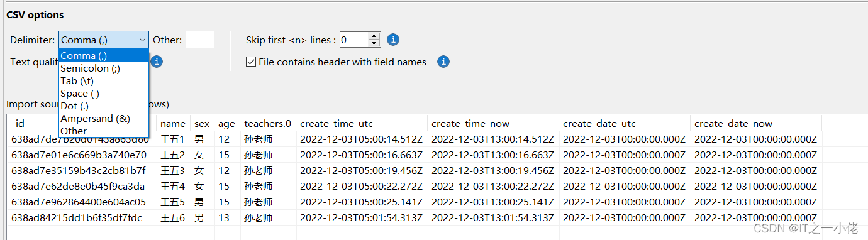Click the teachers.0 column header
Viewport: 868px width, 240px height.
tap(268, 124)
